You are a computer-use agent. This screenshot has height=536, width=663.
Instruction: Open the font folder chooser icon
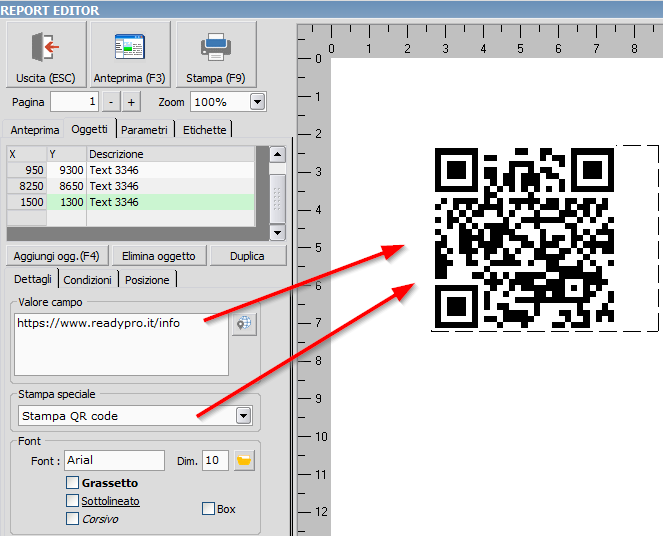pos(244,460)
